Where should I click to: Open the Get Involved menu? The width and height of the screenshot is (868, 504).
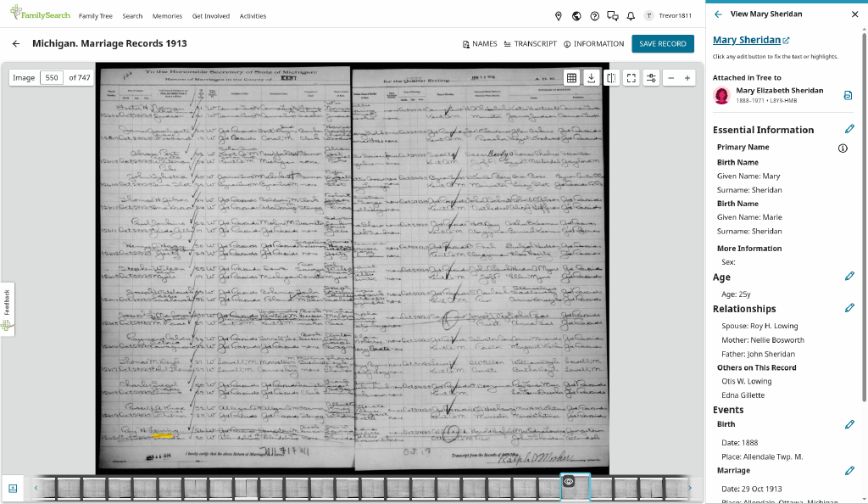211,16
